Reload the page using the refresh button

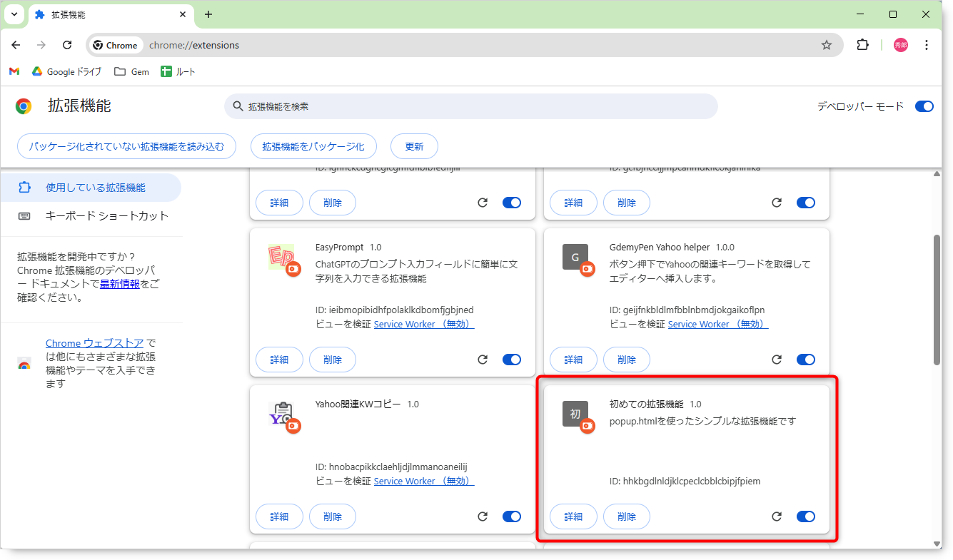(67, 45)
